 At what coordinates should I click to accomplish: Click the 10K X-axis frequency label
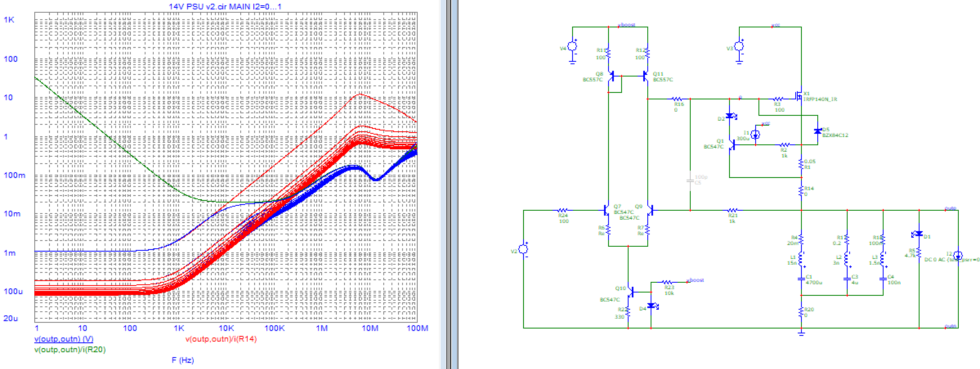[226, 328]
